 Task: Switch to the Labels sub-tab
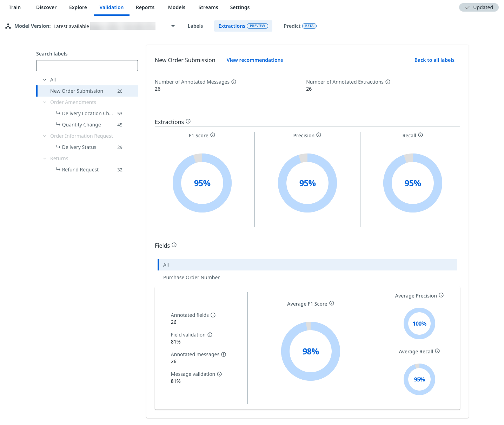[x=195, y=26]
